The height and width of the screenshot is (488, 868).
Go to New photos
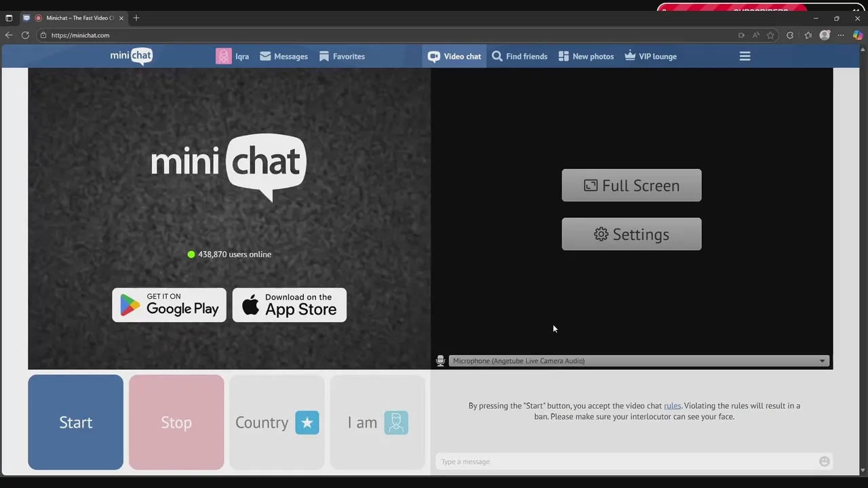[586, 56]
